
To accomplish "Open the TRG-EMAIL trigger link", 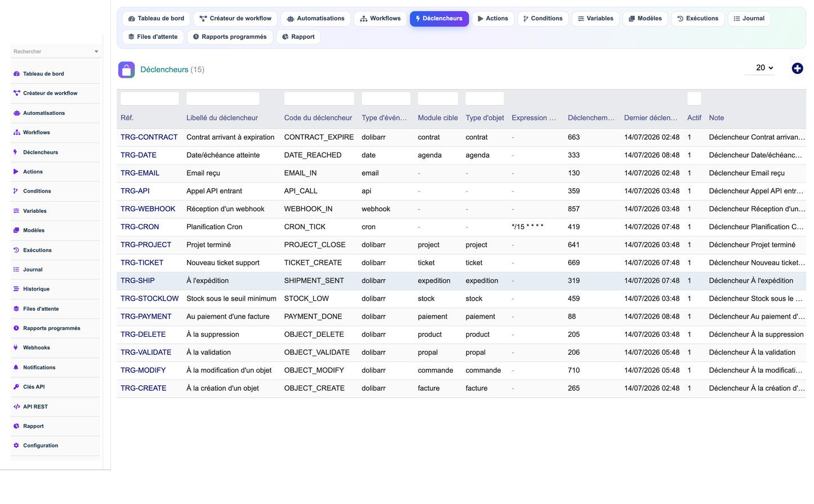I will [140, 173].
